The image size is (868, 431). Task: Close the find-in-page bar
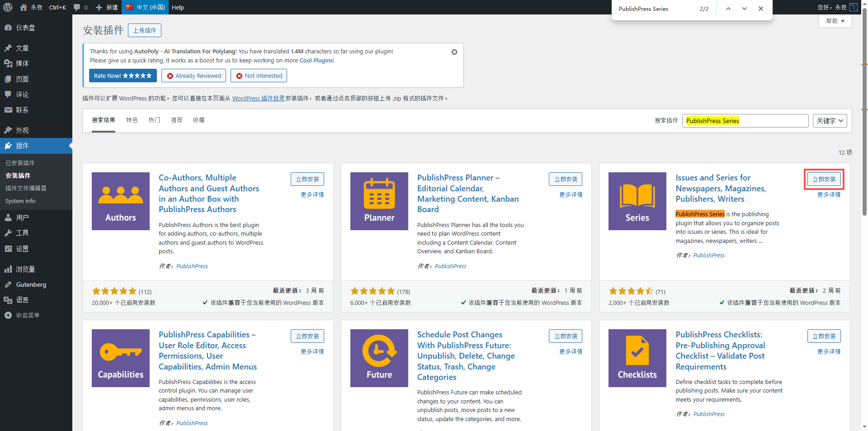[x=761, y=9]
